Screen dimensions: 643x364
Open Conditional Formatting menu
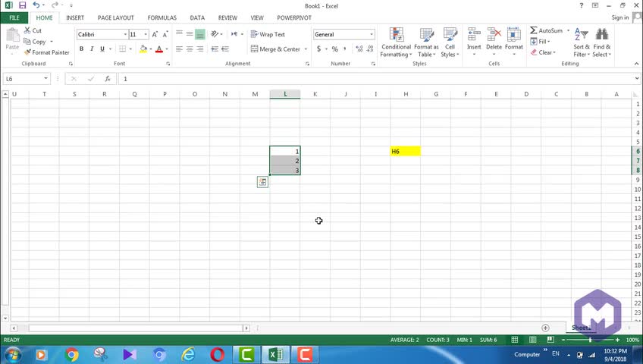396,42
